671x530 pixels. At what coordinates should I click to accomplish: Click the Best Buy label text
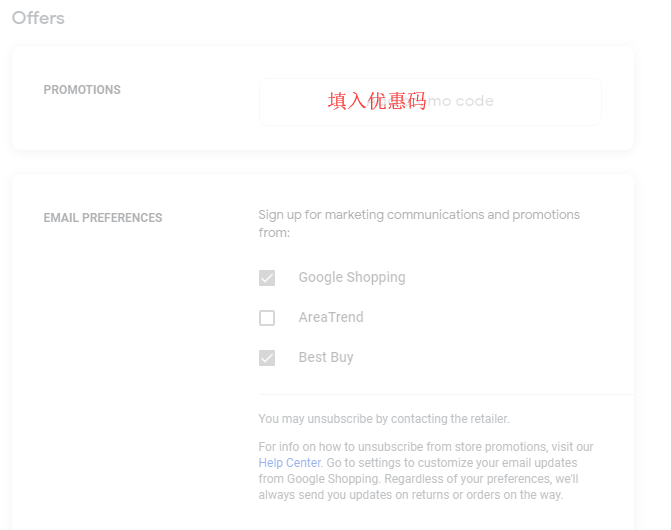pyautogui.click(x=326, y=357)
